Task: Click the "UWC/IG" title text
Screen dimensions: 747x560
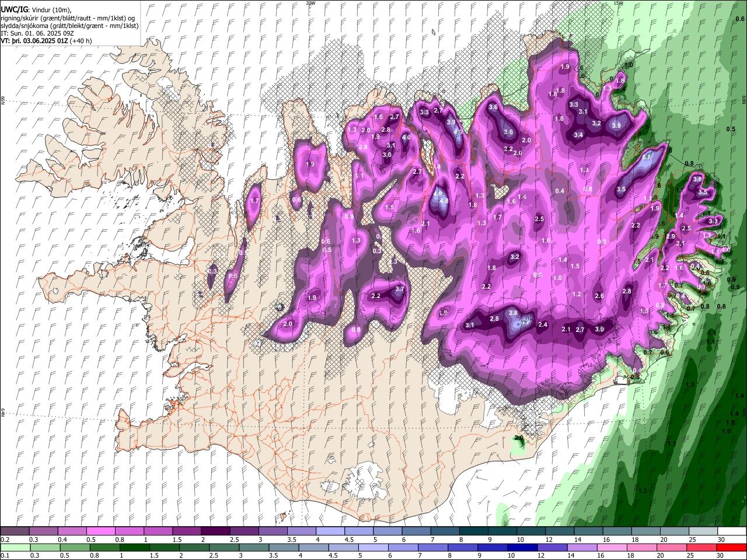Action: click(14, 9)
